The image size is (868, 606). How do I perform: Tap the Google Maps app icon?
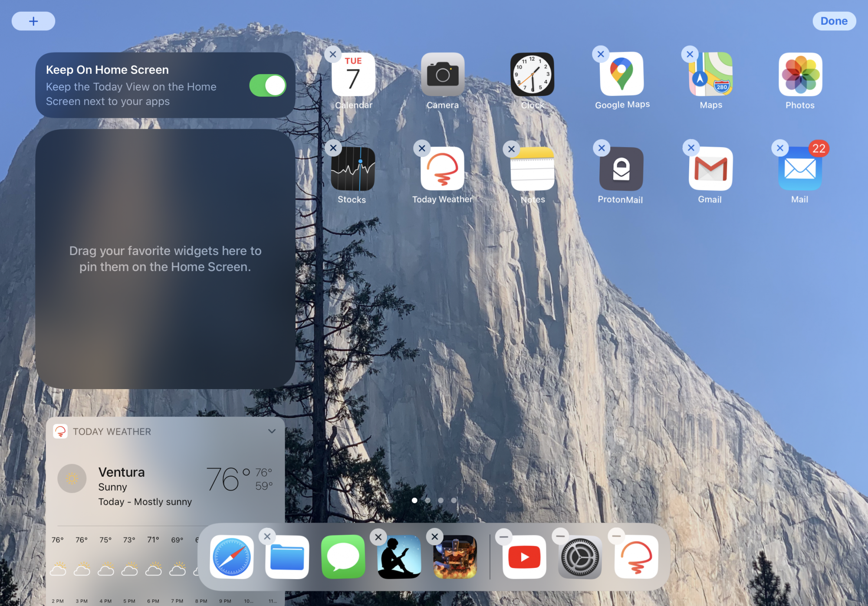point(621,74)
